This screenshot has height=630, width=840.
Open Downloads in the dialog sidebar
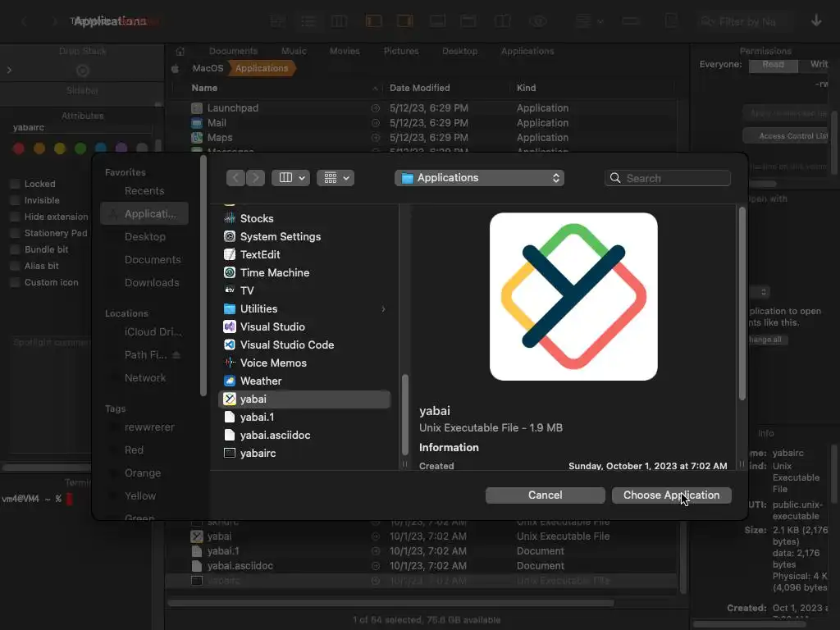click(144, 282)
